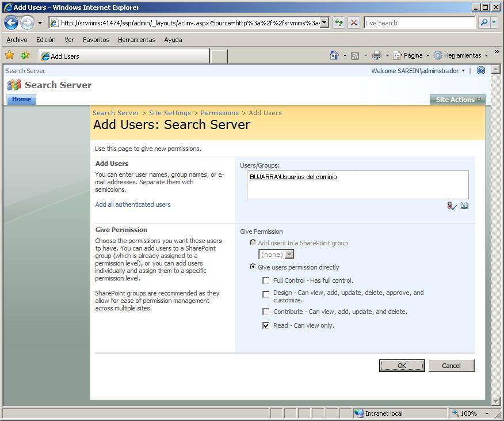
Task: Open the zoom level dropdown arrow
Action: [x=487, y=414]
